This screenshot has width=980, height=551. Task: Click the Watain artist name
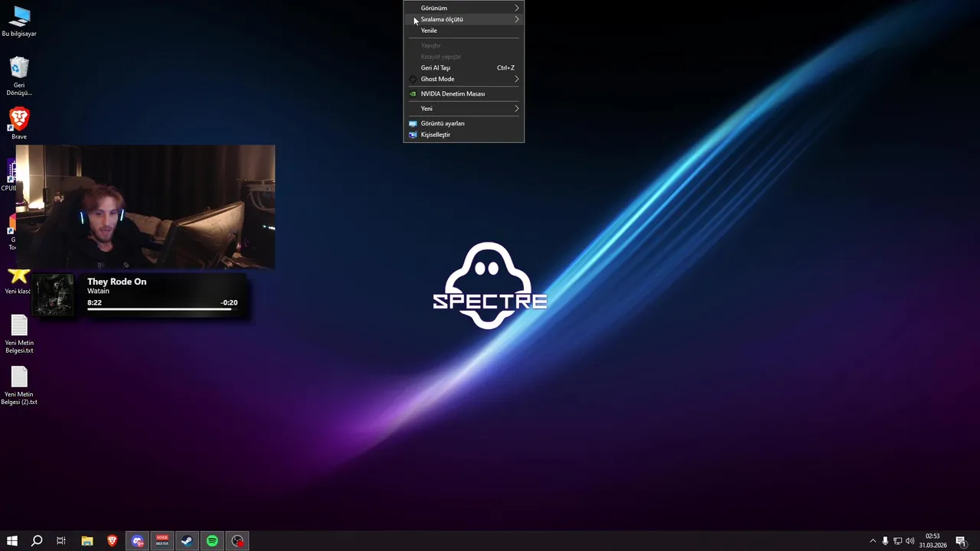[98, 291]
